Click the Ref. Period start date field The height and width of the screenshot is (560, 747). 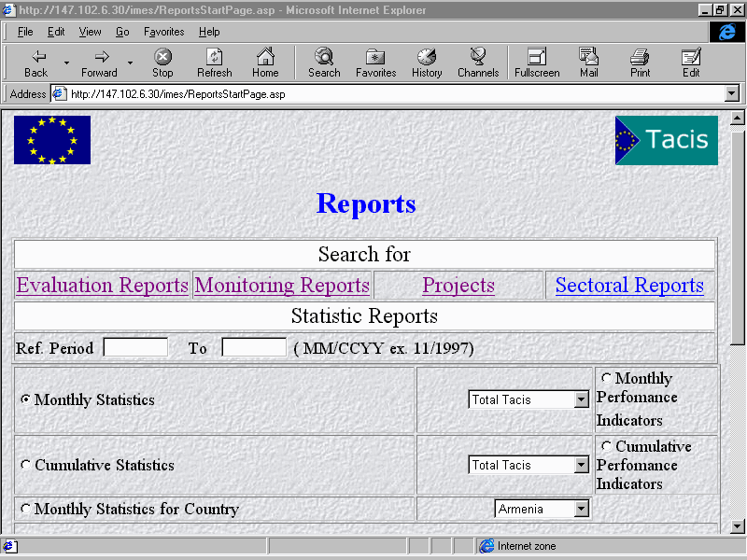pyautogui.click(x=135, y=347)
